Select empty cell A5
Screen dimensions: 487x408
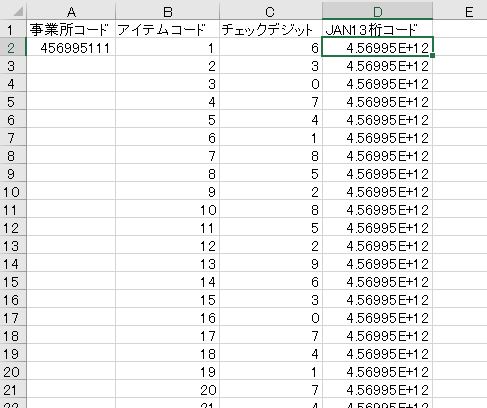[x=71, y=102]
